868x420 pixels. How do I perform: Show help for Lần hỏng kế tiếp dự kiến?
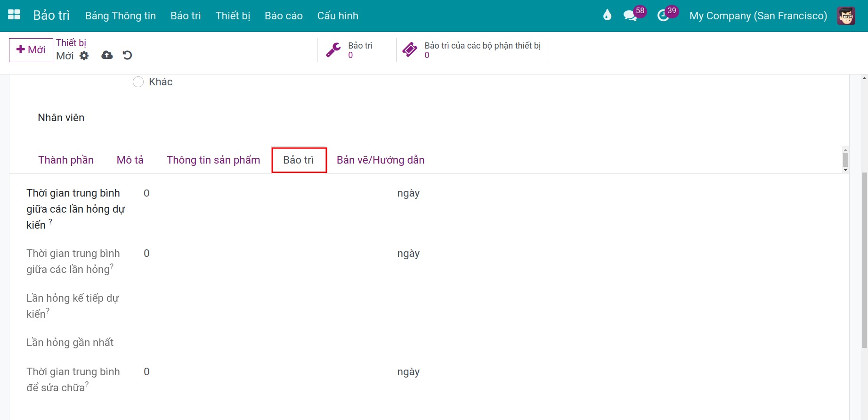(x=48, y=311)
